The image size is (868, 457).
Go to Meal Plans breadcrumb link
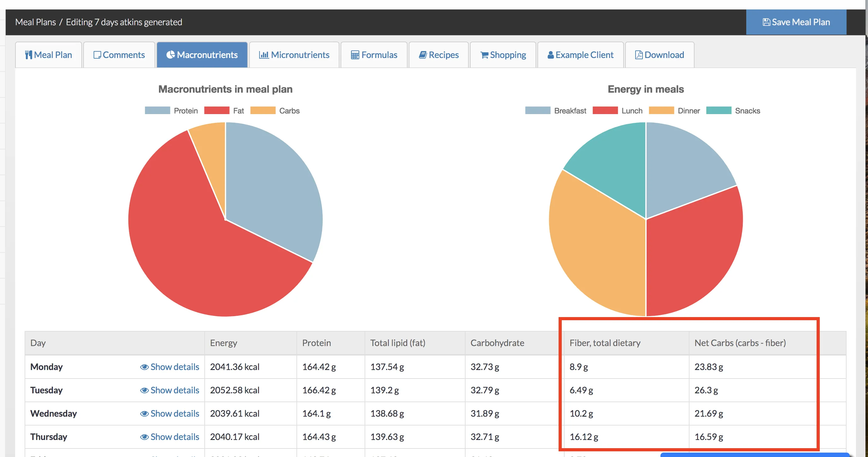[35, 22]
